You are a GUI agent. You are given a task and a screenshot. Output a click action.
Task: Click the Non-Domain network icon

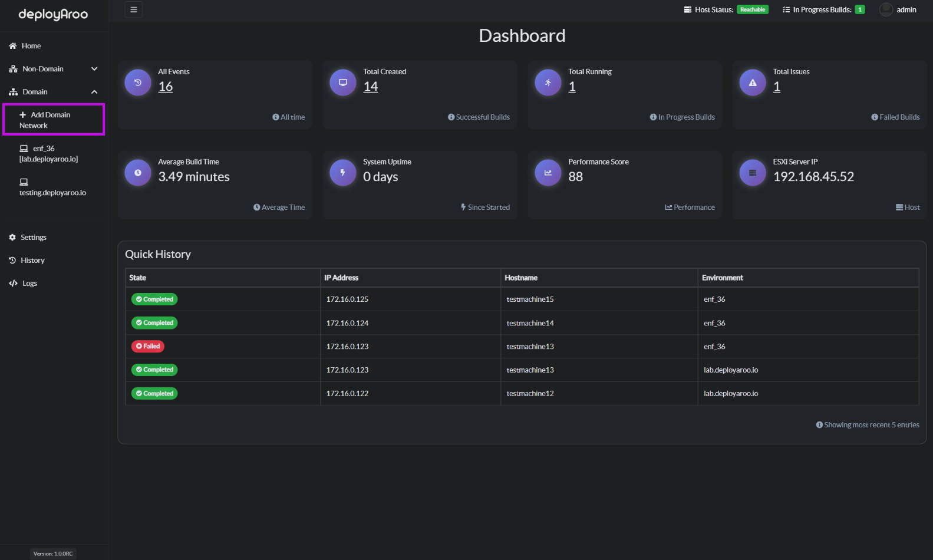click(13, 69)
